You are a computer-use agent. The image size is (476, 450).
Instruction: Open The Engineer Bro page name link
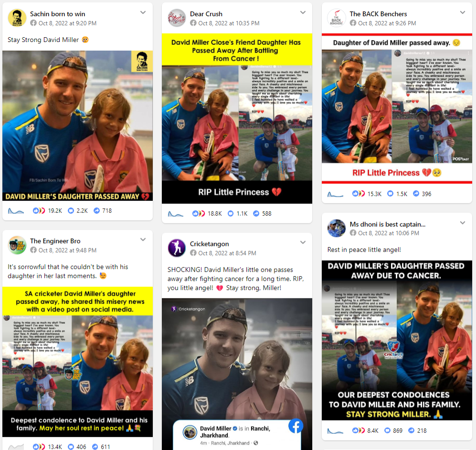(x=55, y=241)
